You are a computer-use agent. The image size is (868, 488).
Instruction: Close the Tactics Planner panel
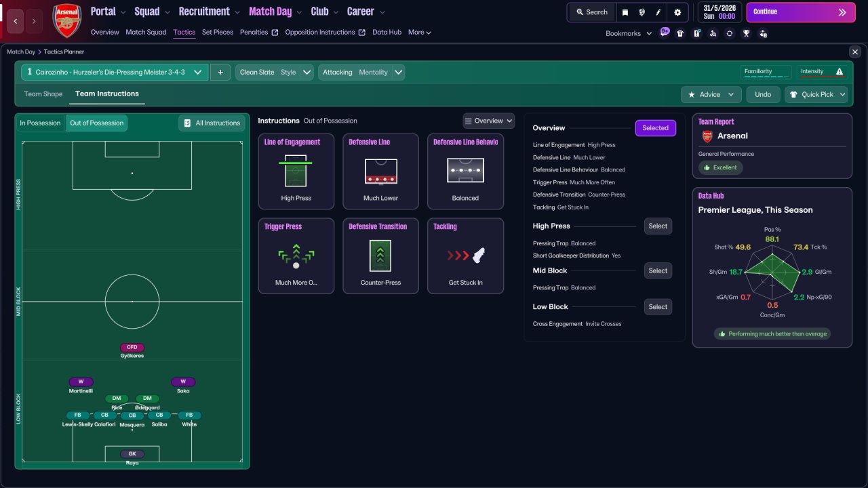pos(854,52)
